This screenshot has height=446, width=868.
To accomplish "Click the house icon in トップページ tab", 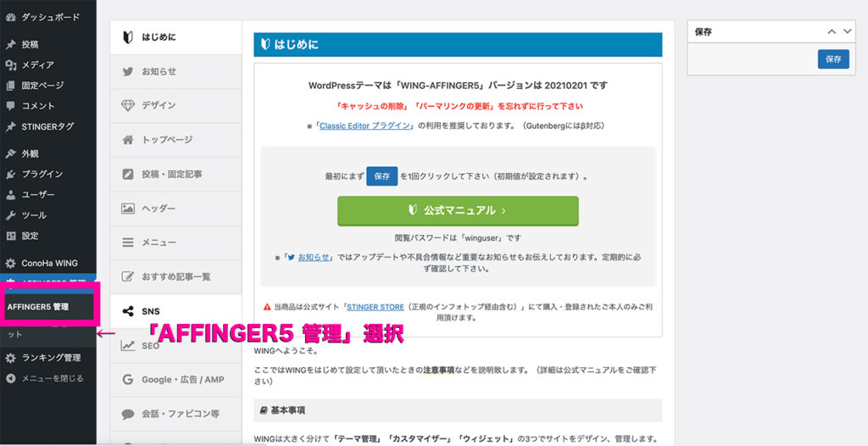I will point(128,140).
